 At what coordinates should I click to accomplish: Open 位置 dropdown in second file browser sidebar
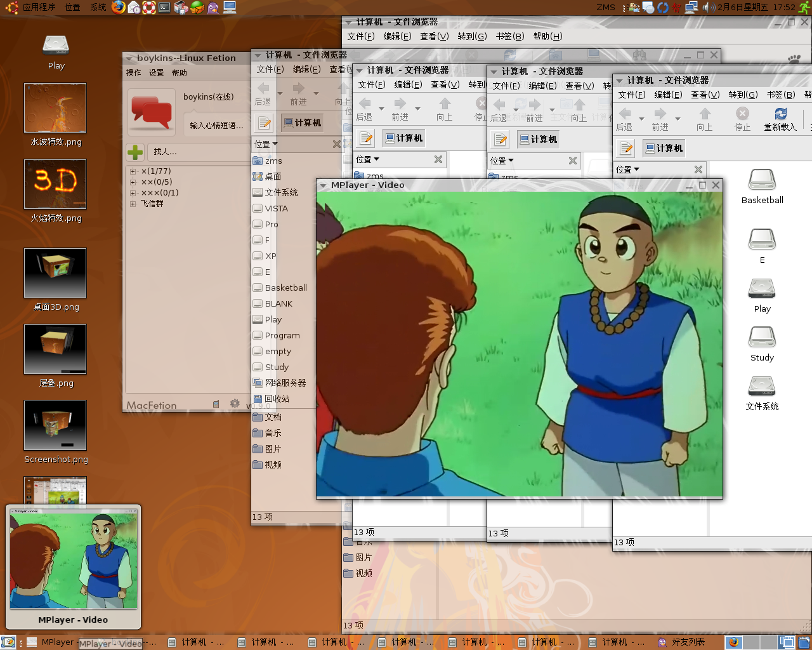(x=367, y=159)
